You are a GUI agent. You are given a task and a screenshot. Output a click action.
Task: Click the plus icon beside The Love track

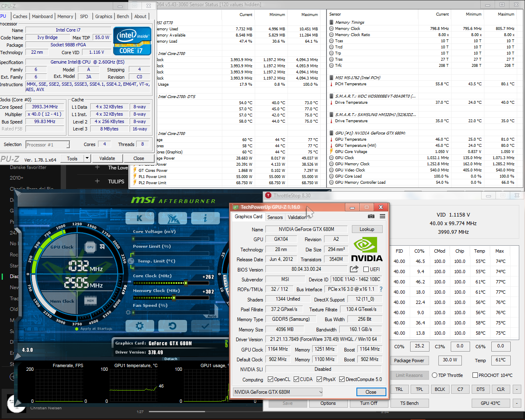point(97,167)
